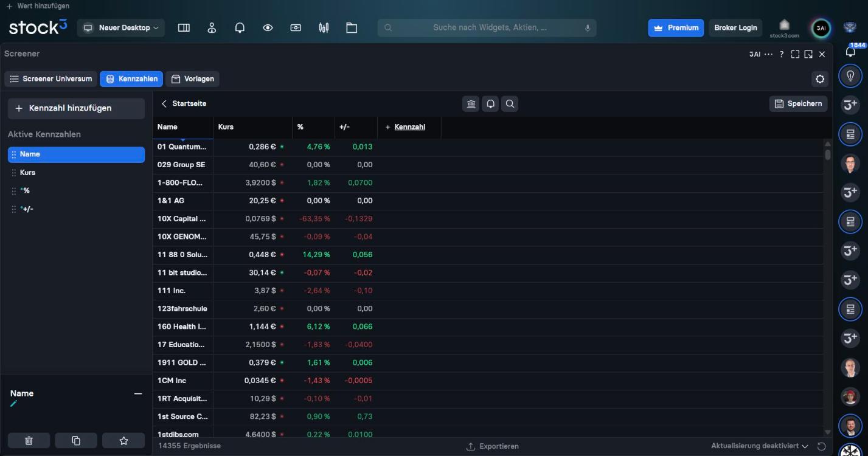Open the round 3AI assistant button

(x=821, y=27)
